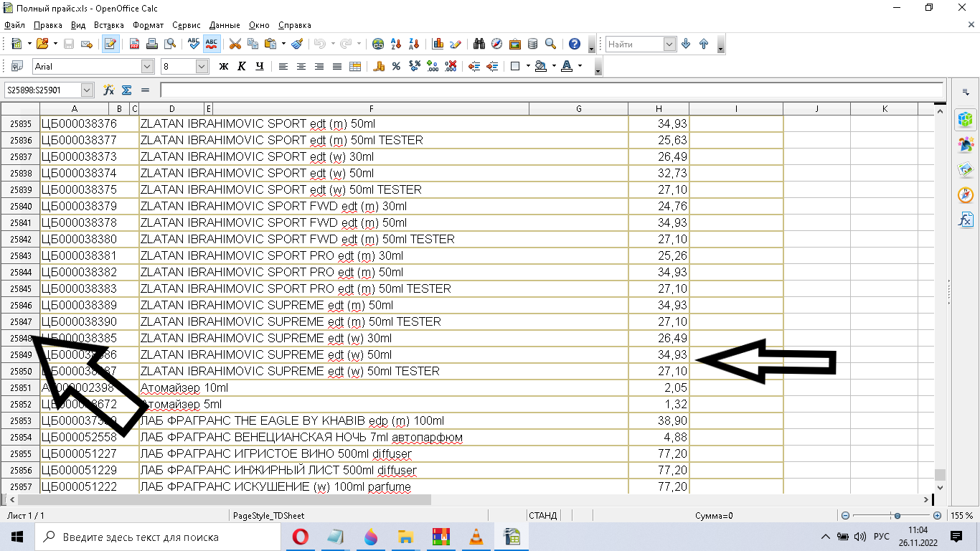Expand the Найти search history dropdown
This screenshot has width=980, height=551.
pyautogui.click(x=670, y=44)
